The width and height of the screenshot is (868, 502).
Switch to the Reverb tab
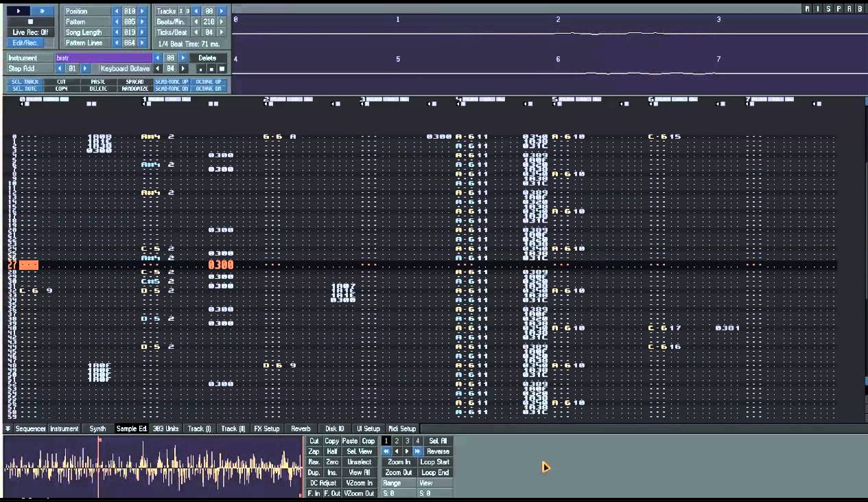[x=301, y=429]
